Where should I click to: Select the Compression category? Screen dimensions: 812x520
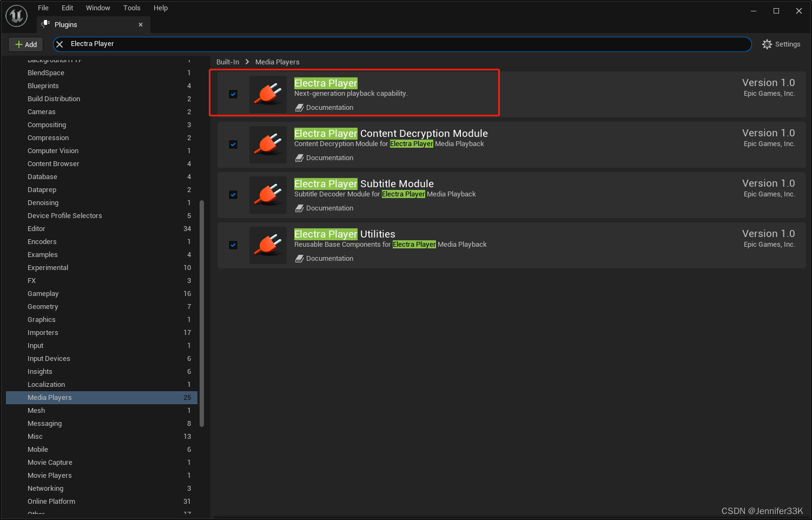tap(102, 138)
